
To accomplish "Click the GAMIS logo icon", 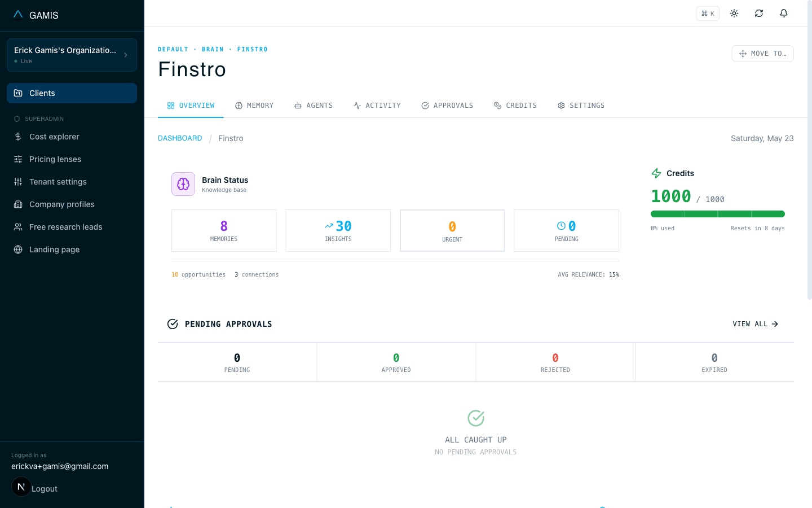I will pos(18,15).
